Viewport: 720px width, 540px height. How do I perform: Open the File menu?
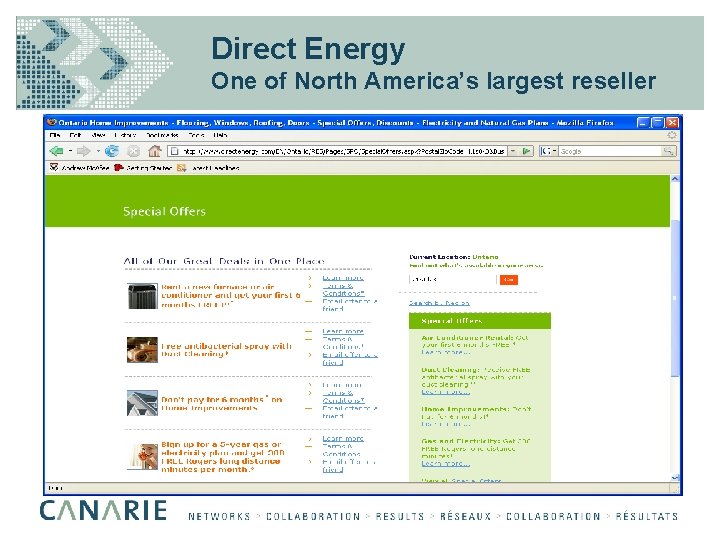[x=55, y=135]
